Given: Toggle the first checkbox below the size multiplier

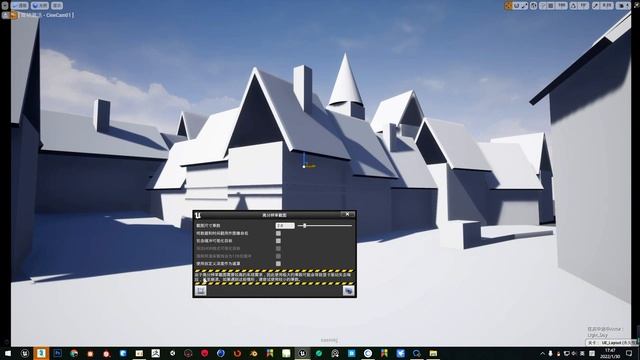Looking at the screenshot, I should click(x=278, y=233).
